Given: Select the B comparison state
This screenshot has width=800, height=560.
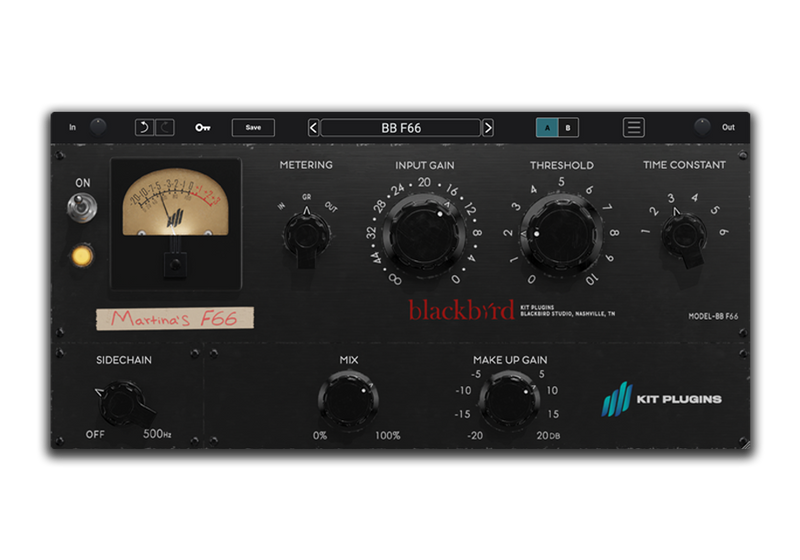Looking at the screenshot, I should (568, 128).
